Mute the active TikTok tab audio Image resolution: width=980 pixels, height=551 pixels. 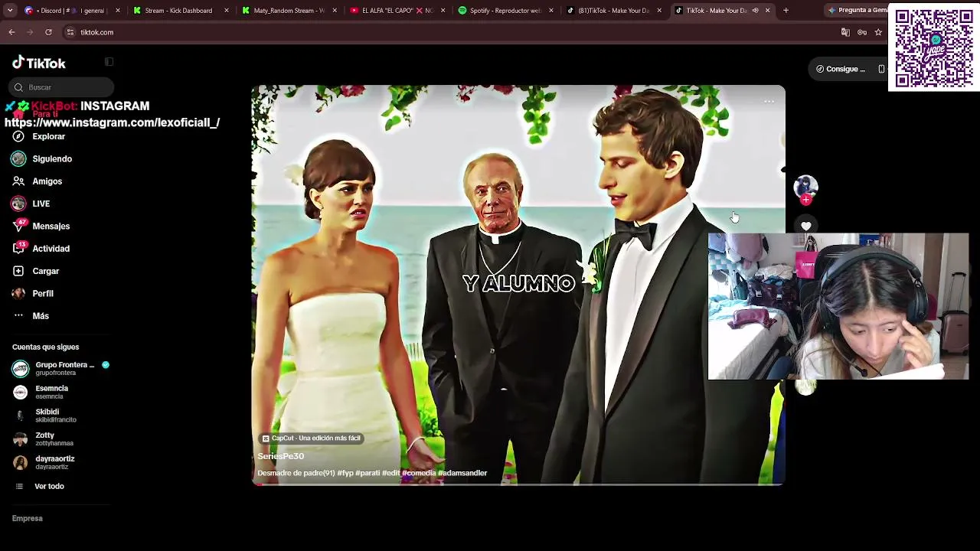point(755,11)
